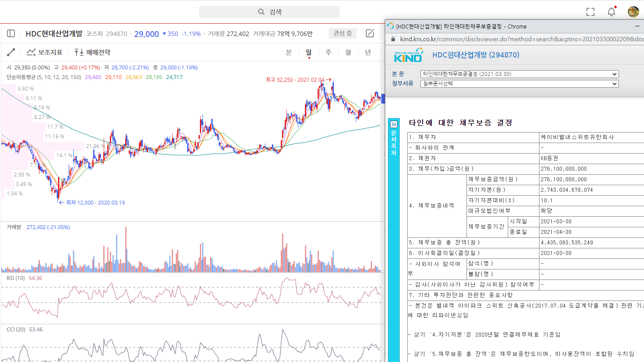Image resolution: width=644 pixels, height=362 pixels.
Task: Open the notifications bell
Action: [x=611, y=12]
